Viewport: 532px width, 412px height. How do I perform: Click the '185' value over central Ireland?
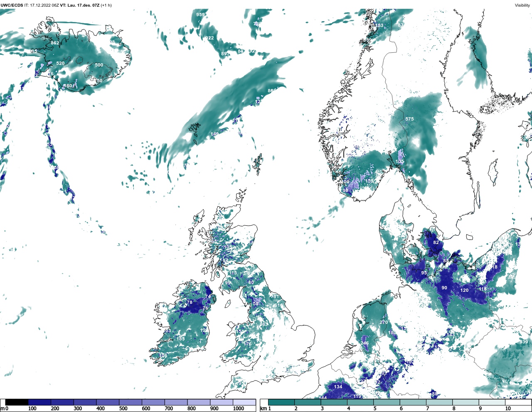coord(180,339)
